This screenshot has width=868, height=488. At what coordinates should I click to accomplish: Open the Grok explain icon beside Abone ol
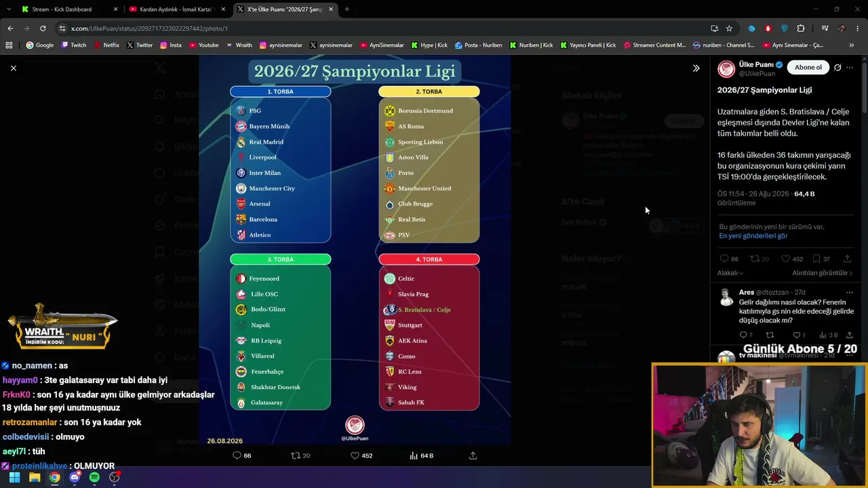pos(837,67)
